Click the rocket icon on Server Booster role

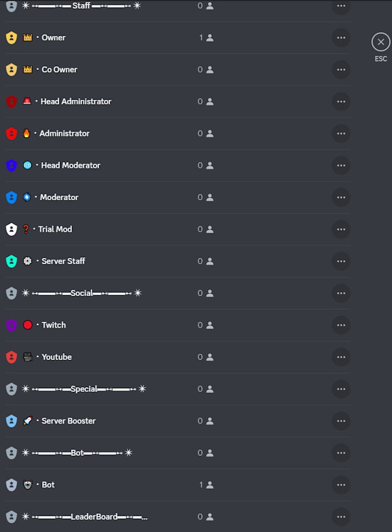27,421
